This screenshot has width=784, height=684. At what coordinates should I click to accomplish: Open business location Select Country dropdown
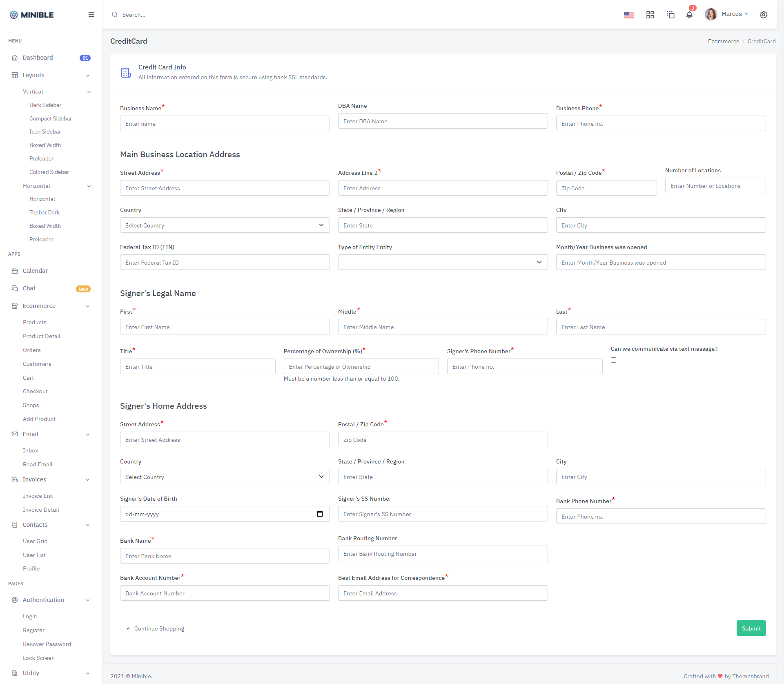(x=225, y=225)
